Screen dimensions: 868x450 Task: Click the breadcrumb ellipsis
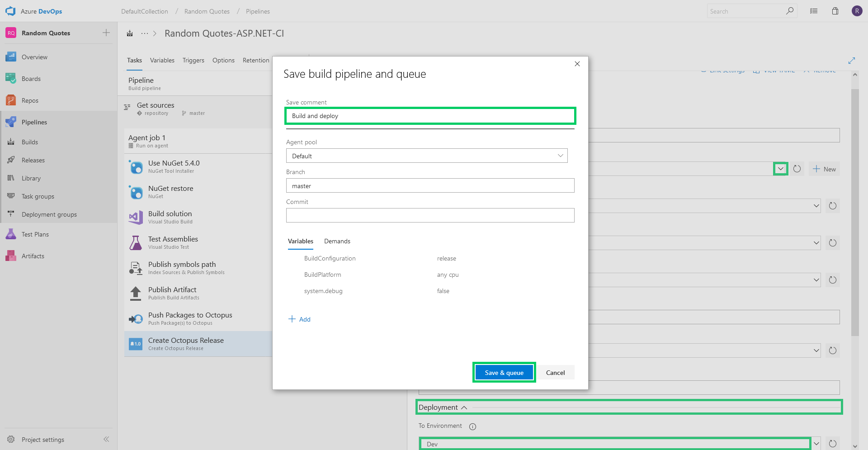tap(145, 33)
